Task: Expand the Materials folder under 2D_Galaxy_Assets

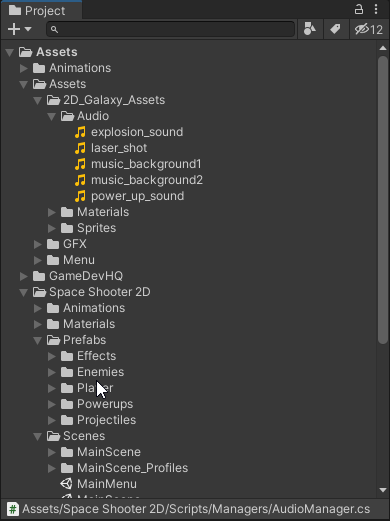Action: (x=52, y=212)
